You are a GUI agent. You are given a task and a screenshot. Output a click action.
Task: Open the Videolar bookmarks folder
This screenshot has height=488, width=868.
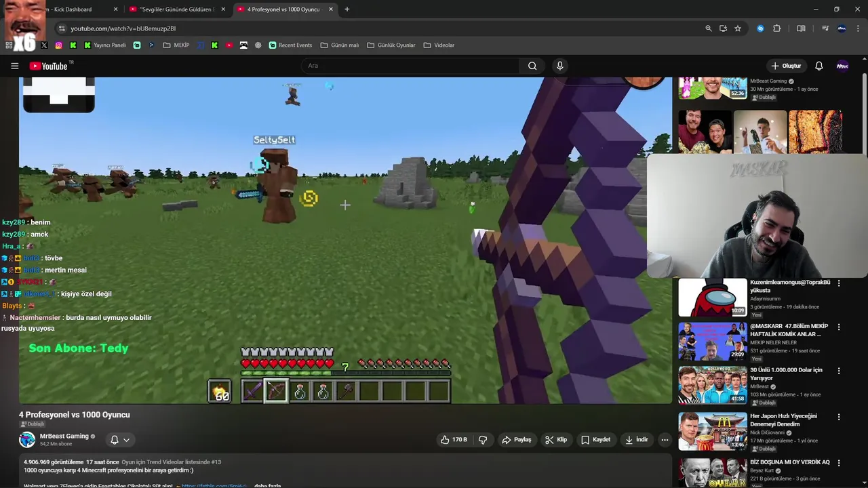point(439,45)
